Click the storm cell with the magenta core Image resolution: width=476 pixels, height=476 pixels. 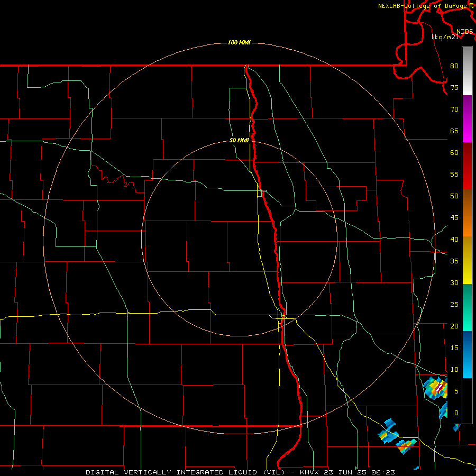(x=436, y=387)
